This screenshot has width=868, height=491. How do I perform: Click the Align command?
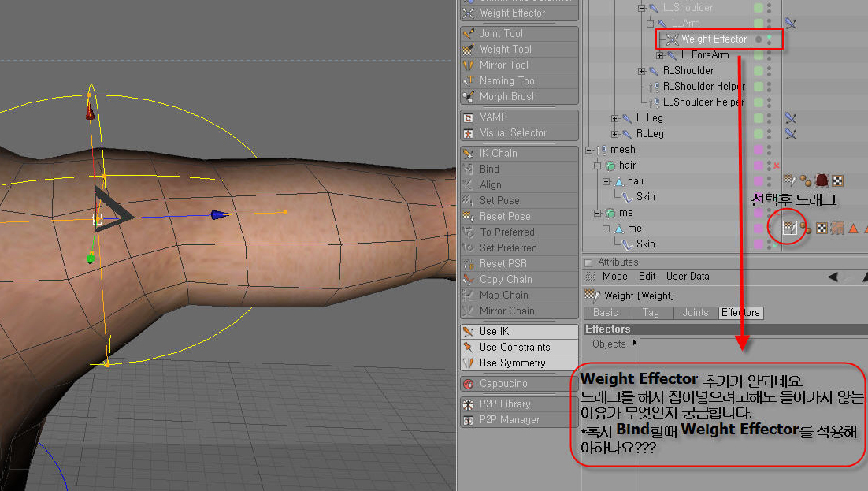[x=519, y=185]
